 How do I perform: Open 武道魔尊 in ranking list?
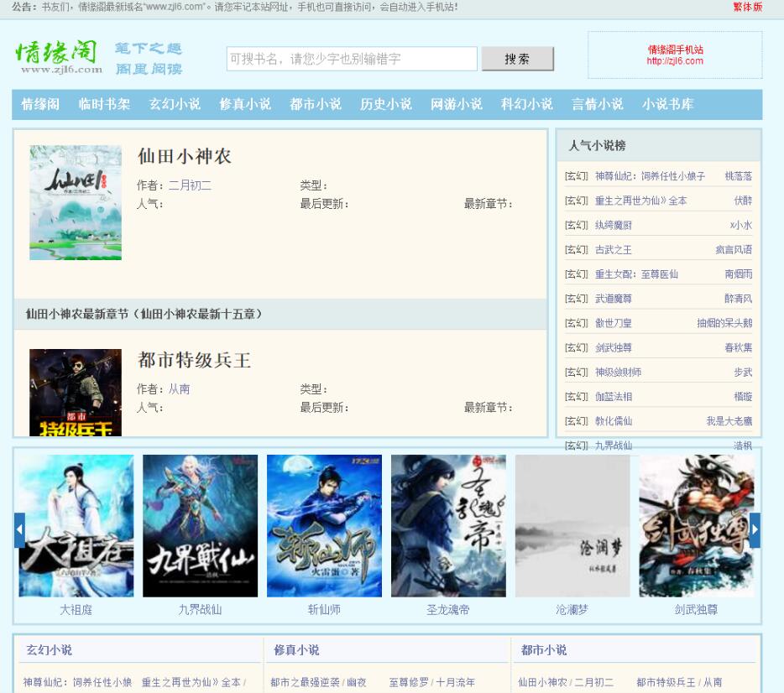click(614, 299)
